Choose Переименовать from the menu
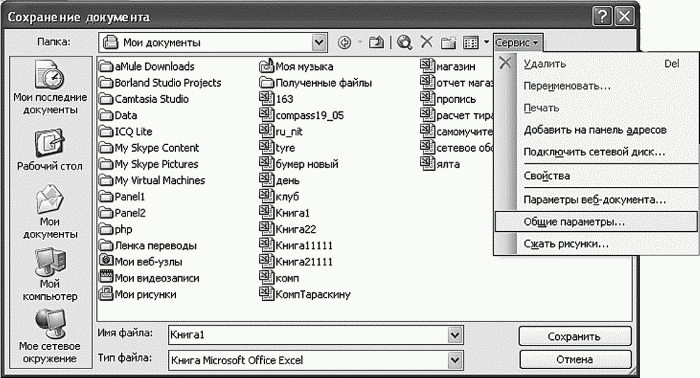The width and height of the screenshot is (700, 378). pos(596,86)
